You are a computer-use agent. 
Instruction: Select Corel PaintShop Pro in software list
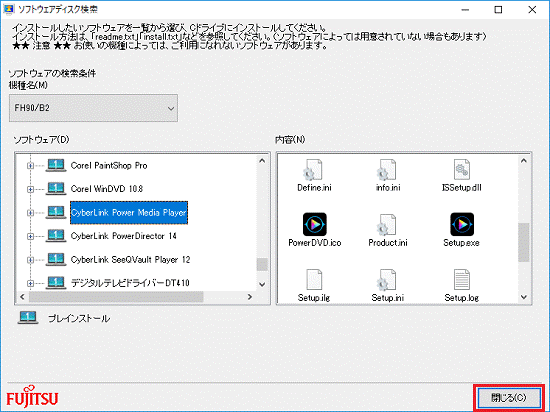(x=109, y=166)
